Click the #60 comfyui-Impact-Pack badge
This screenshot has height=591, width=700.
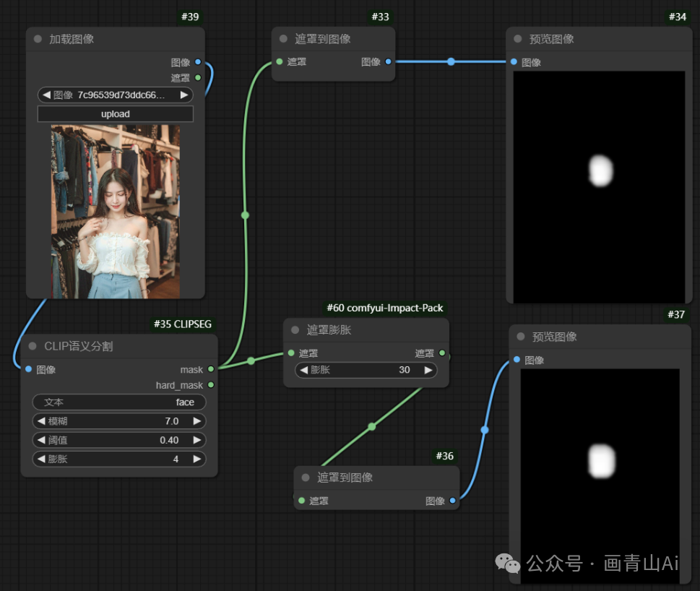click(385, 308)
